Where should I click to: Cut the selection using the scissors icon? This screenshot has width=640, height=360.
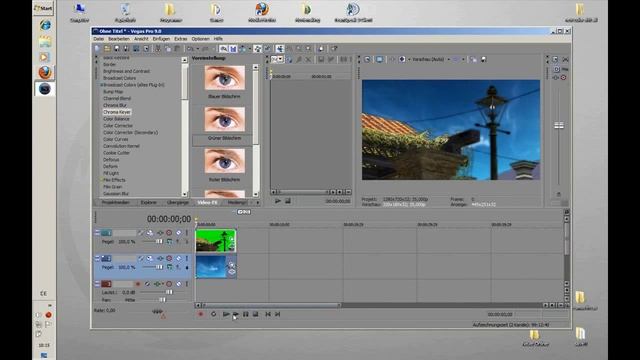158,49
